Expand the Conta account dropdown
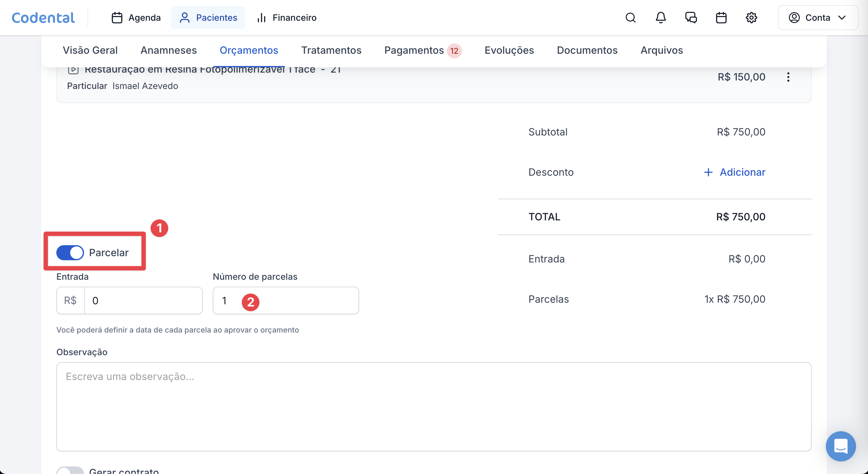Screen dimensions: 868x474 (818, 18)
